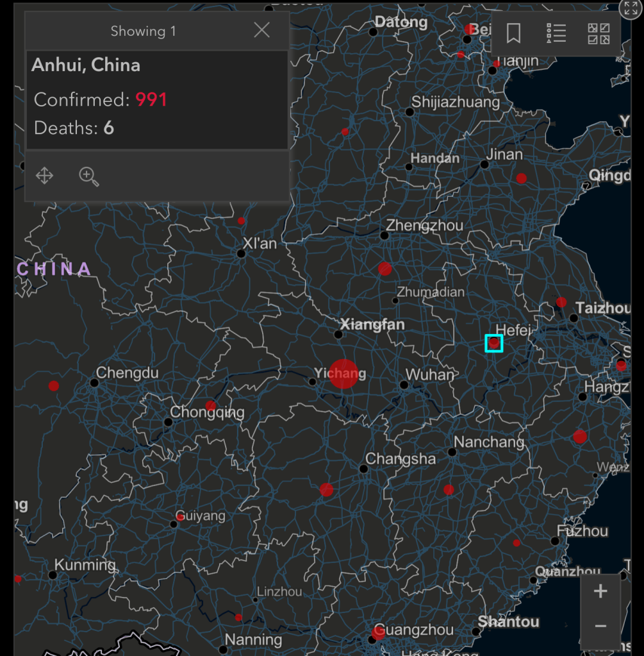Zoom out with the minus button
644x656 pixels.
pos(600,626)
